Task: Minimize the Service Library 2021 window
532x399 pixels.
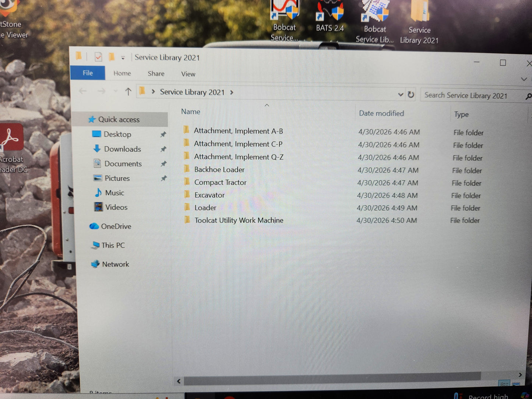Action: 477,62
